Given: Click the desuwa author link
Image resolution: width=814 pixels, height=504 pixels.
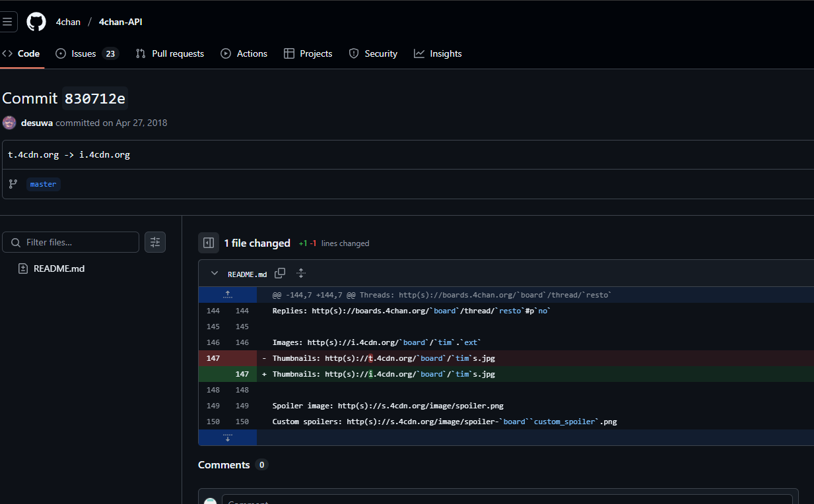Looking at the screenshot, I should (37, 123).
